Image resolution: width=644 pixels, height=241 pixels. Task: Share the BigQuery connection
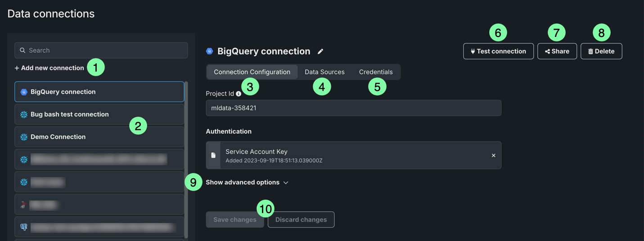(x=557, y=51)
